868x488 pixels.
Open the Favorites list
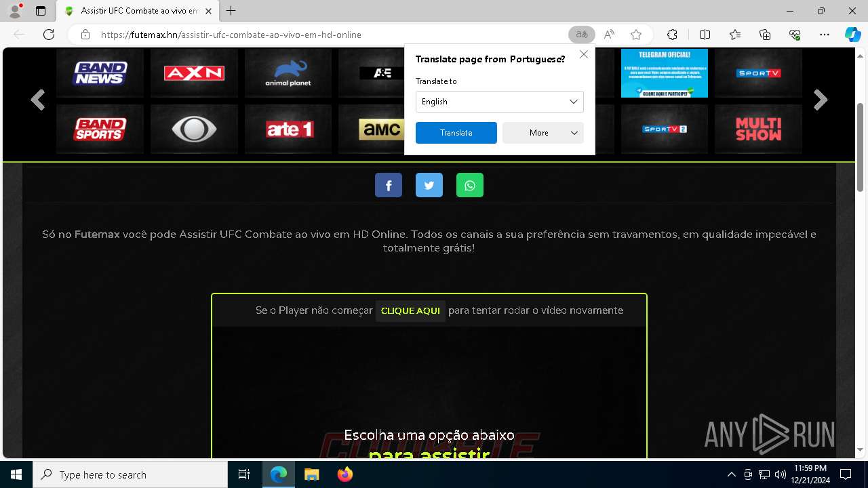[x=735, y=35]
